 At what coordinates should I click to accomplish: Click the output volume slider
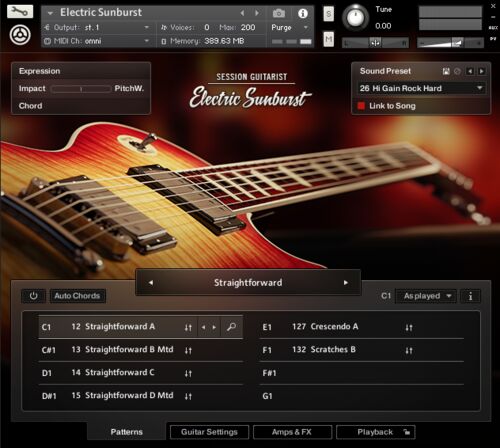[450, 43]
